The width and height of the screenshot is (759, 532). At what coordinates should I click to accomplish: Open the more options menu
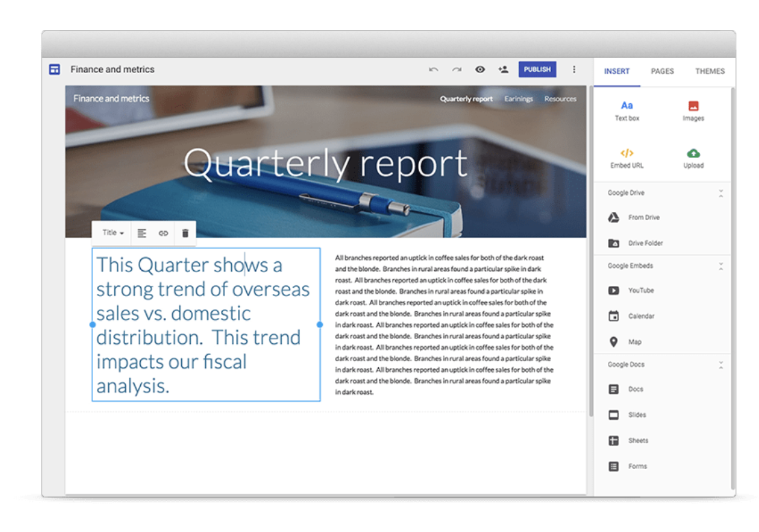pos(574,69)
